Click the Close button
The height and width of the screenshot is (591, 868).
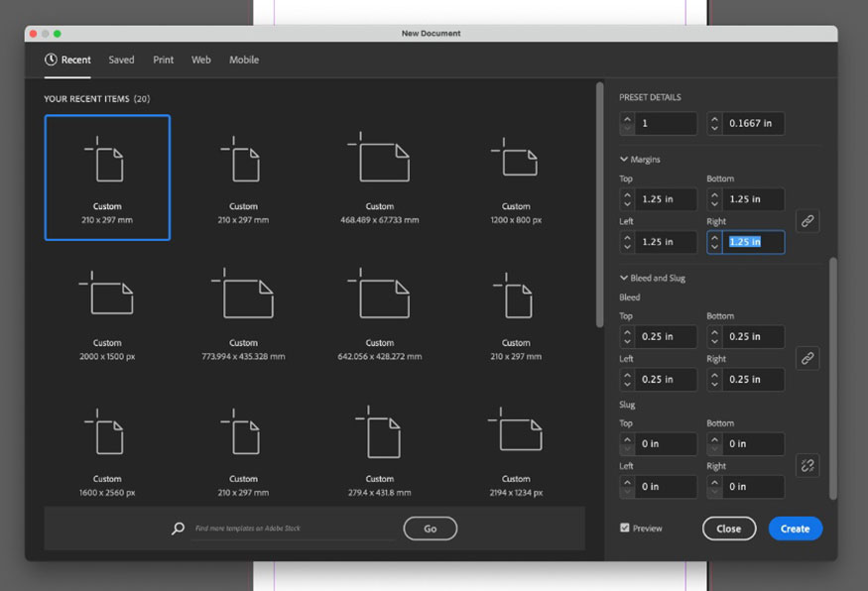729,529
